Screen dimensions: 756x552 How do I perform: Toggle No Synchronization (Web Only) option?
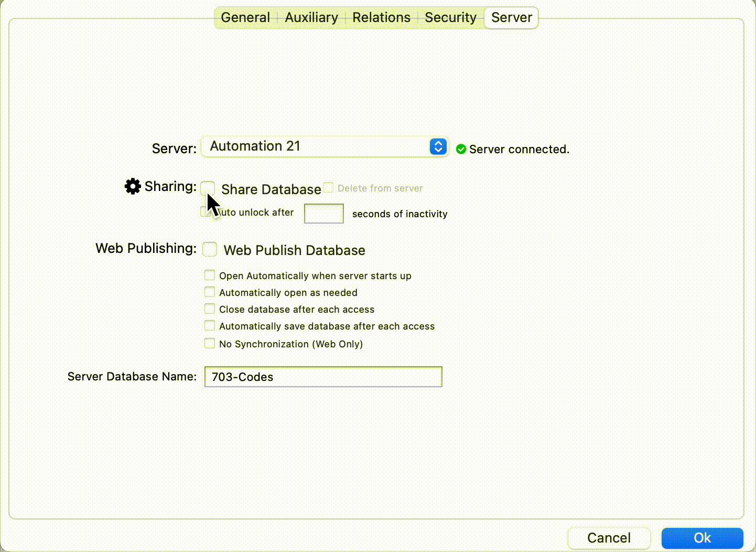pyautogui.click(x=210, y=344)
